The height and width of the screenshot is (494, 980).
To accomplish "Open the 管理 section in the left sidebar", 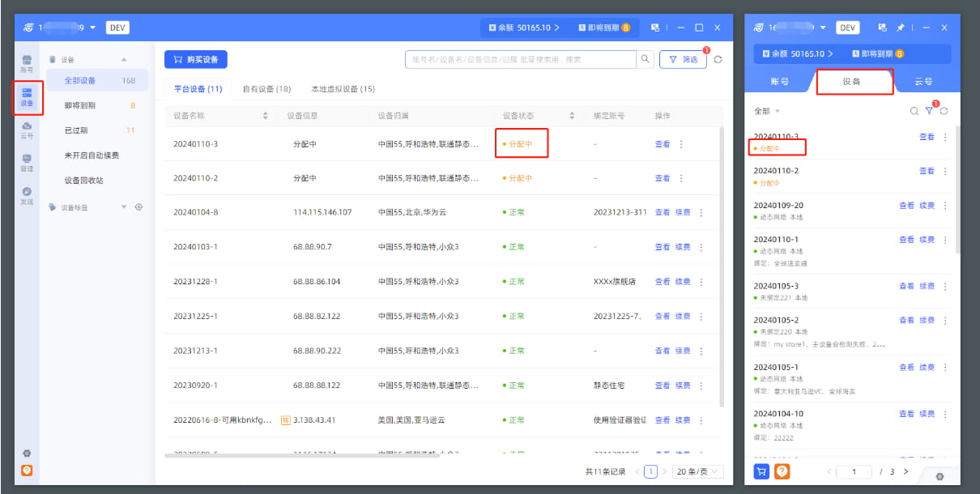I will (x=27, y=164).
